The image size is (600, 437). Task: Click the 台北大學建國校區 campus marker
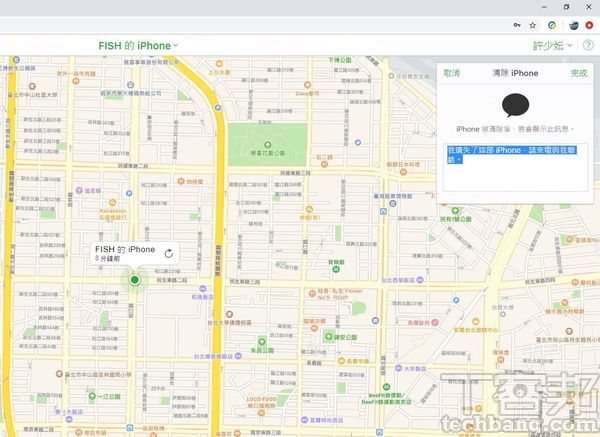(229, 314)
